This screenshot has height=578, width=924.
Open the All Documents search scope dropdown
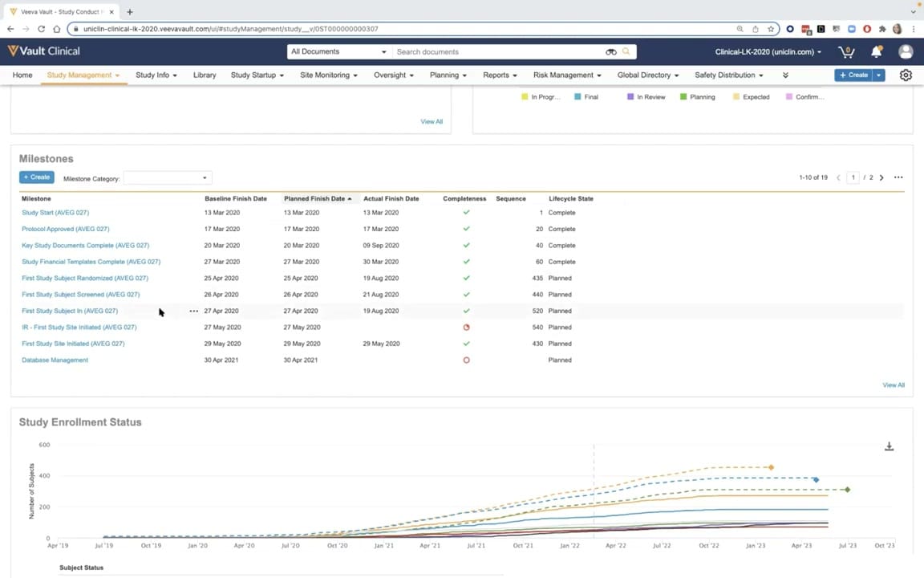[x=338, y=52]
